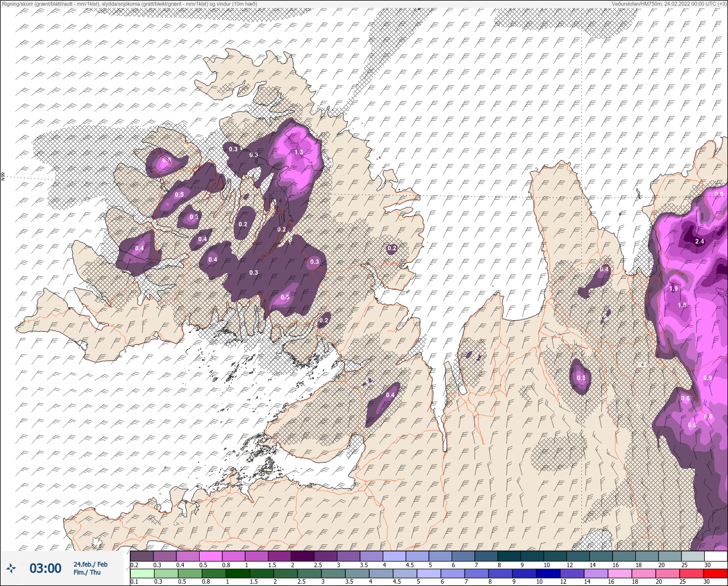The image size is (728, 586).
Task: Click the 03:00 forecast time label
Action: click(x=45, y=568)
